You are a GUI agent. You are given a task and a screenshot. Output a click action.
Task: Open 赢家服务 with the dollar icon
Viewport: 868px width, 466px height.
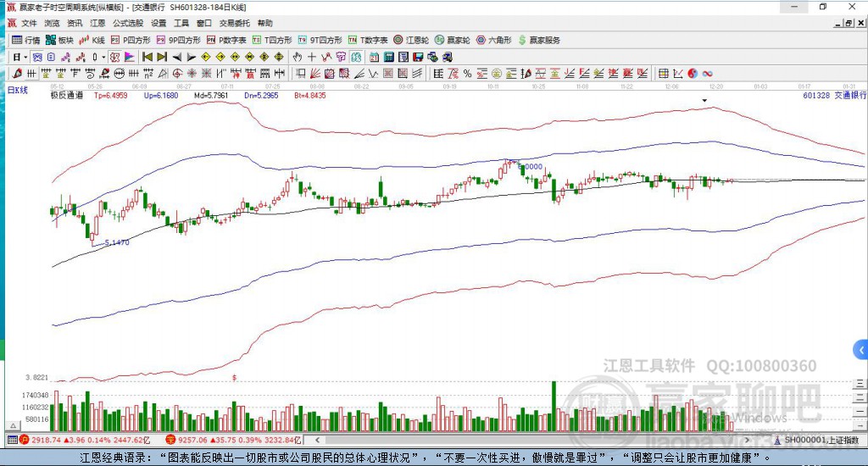538,40
